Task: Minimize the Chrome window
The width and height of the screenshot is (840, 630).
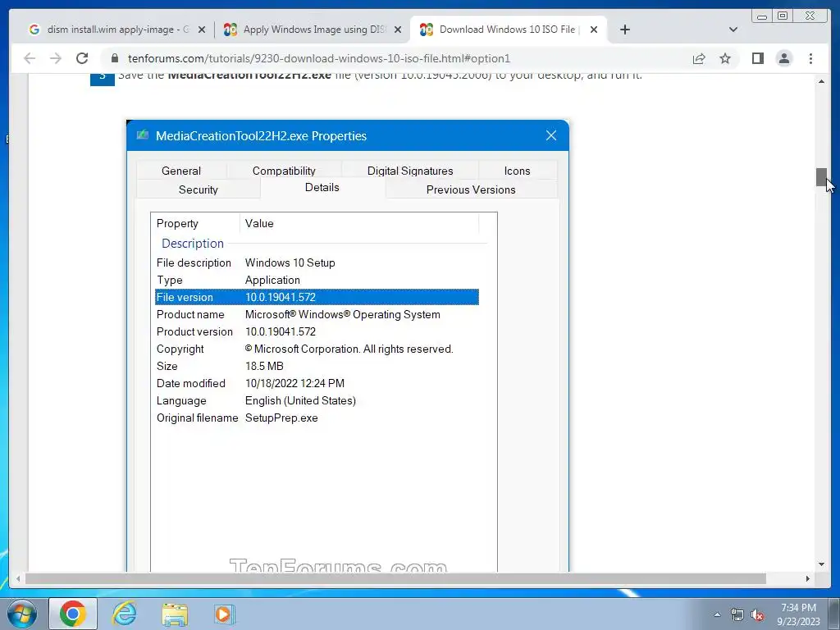Action: pos(761,16)
